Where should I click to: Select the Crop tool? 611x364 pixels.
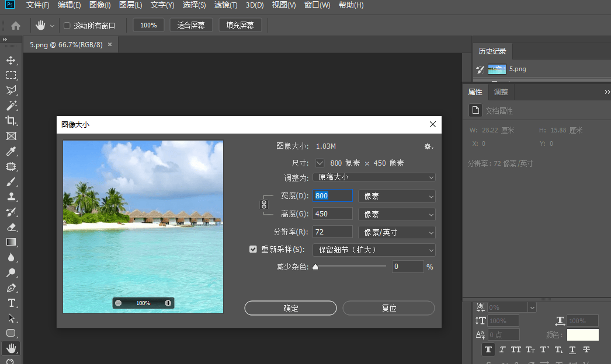coord(11,121)
